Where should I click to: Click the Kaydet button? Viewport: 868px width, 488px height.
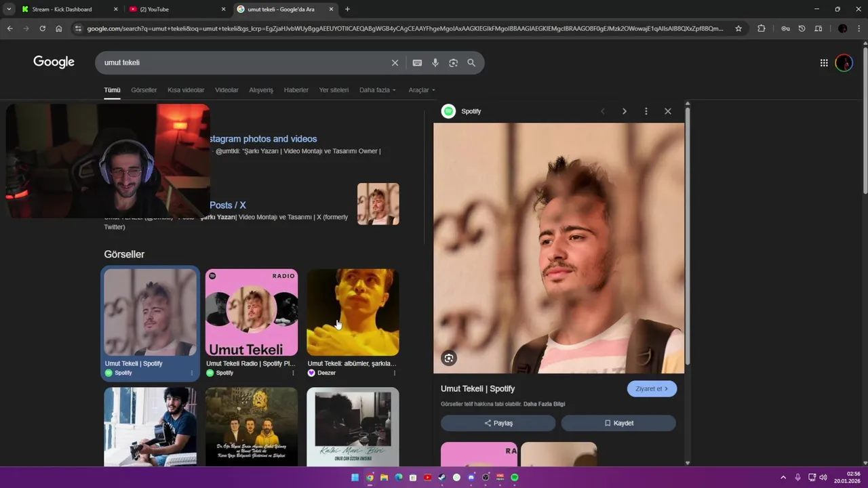618,423
